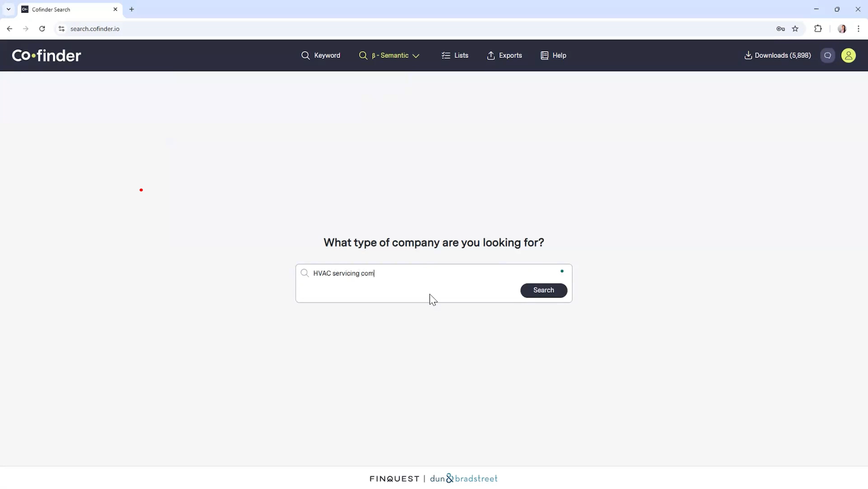Open the Finquest footer link
This screenshot has height=489, width=868.
click(394, 479)
